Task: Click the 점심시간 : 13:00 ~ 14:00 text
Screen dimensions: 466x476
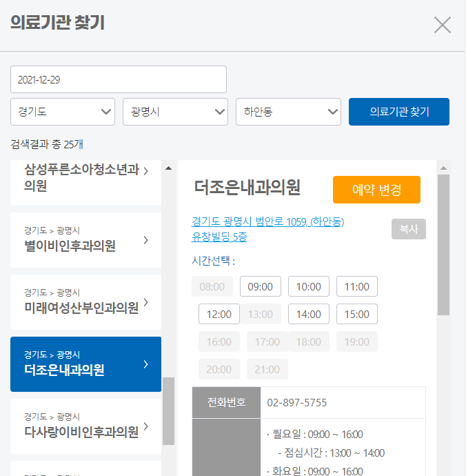Action: click(334, 453)
